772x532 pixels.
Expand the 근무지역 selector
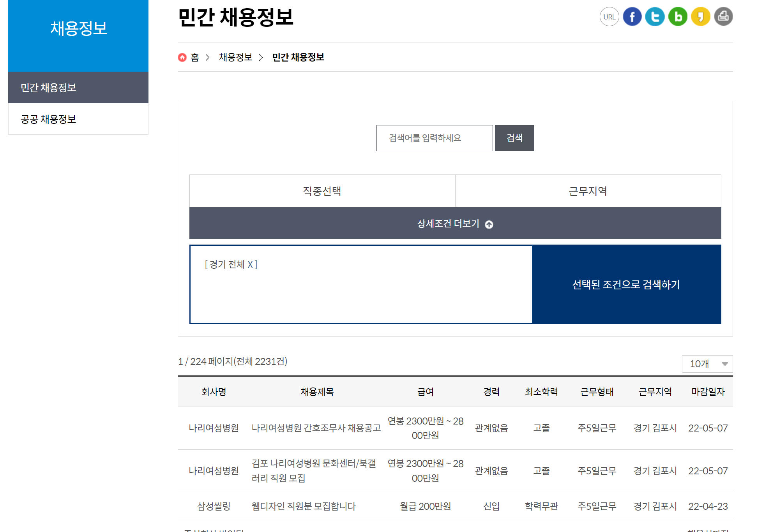588,191
